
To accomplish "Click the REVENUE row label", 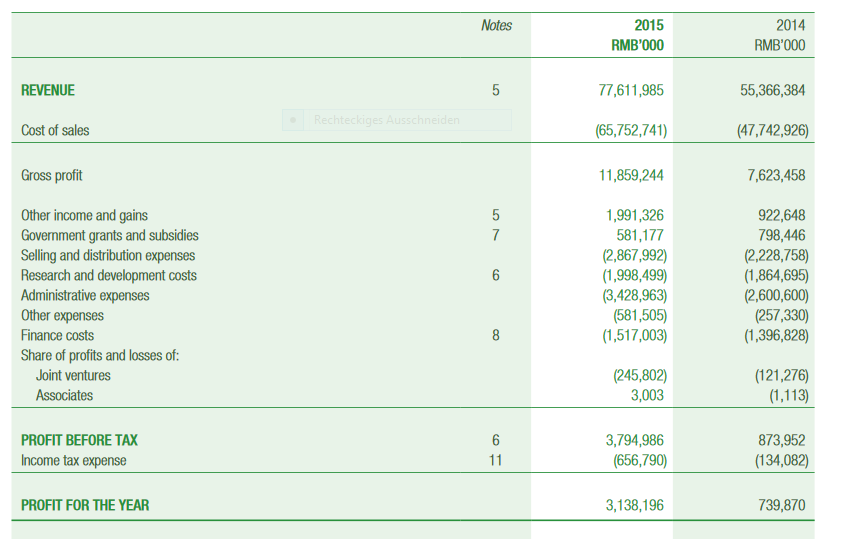I will pyautogui.click(x=48, y=90).
